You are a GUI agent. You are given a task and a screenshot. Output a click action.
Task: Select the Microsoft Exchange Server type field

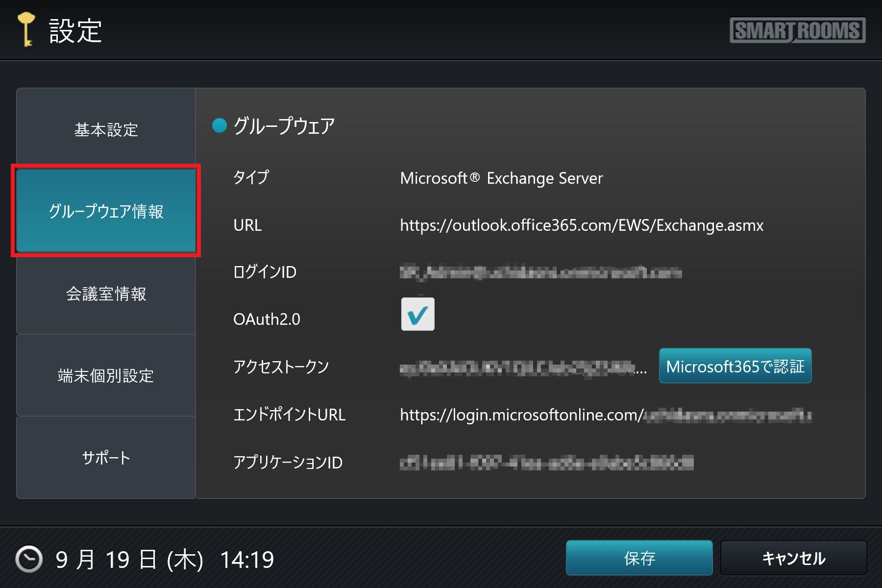pyautogui.click(x=501, y=178)
